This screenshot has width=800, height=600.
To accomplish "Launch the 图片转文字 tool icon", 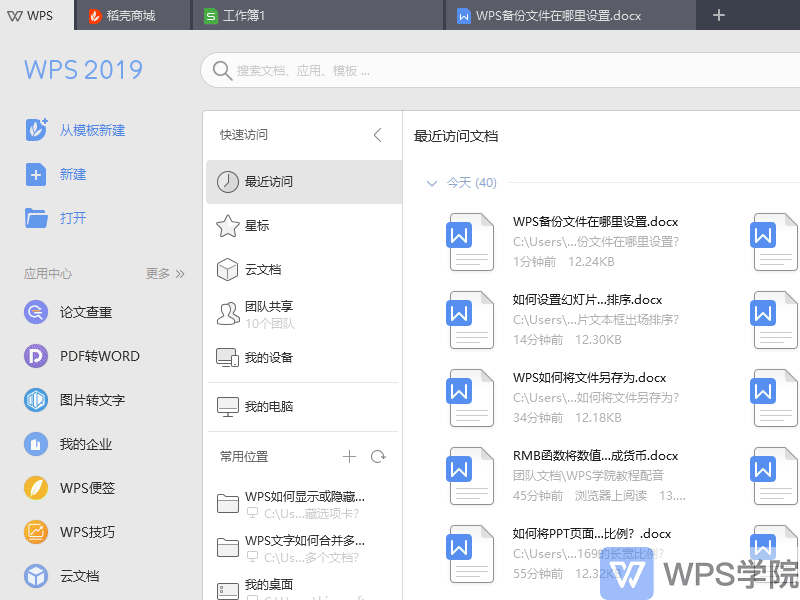I will point(36,400).
